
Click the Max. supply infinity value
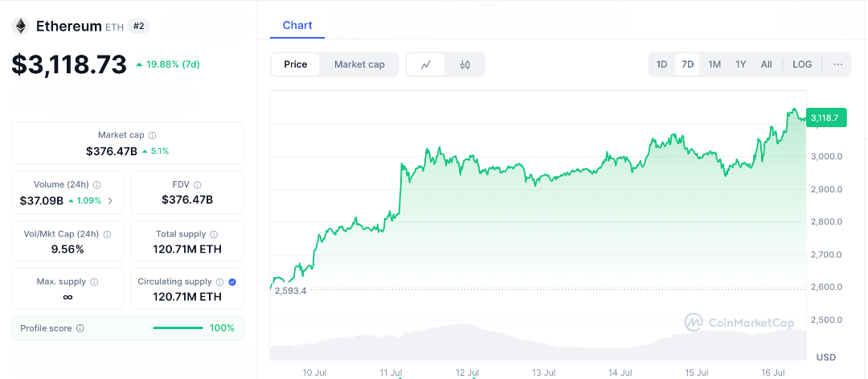pos(68,297)
